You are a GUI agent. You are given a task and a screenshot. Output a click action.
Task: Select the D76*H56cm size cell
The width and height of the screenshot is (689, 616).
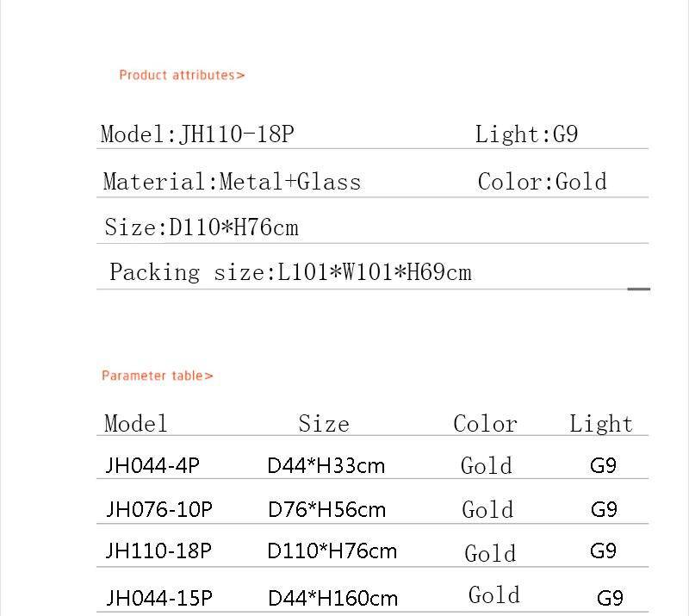(326, 509)
